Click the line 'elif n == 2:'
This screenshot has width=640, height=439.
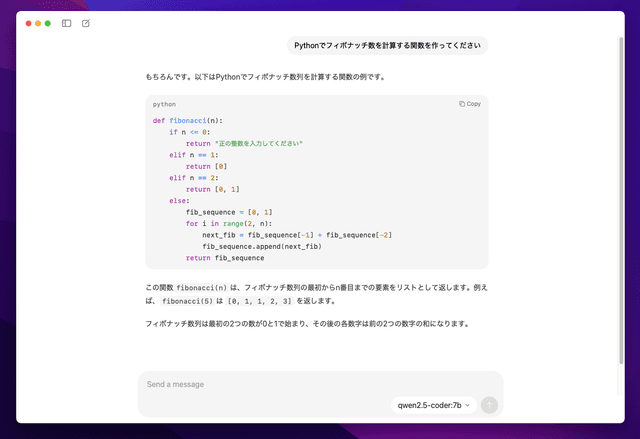[194, 178]
